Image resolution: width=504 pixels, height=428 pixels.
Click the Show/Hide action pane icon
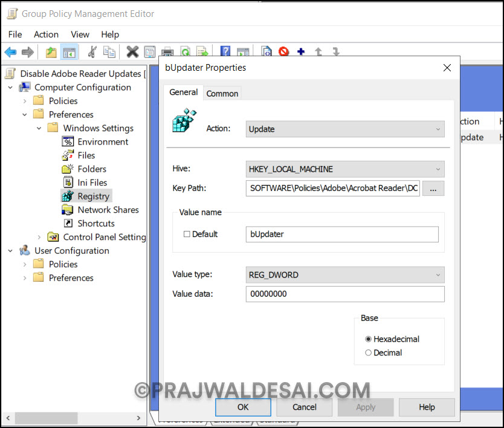(x=243, y=51)
